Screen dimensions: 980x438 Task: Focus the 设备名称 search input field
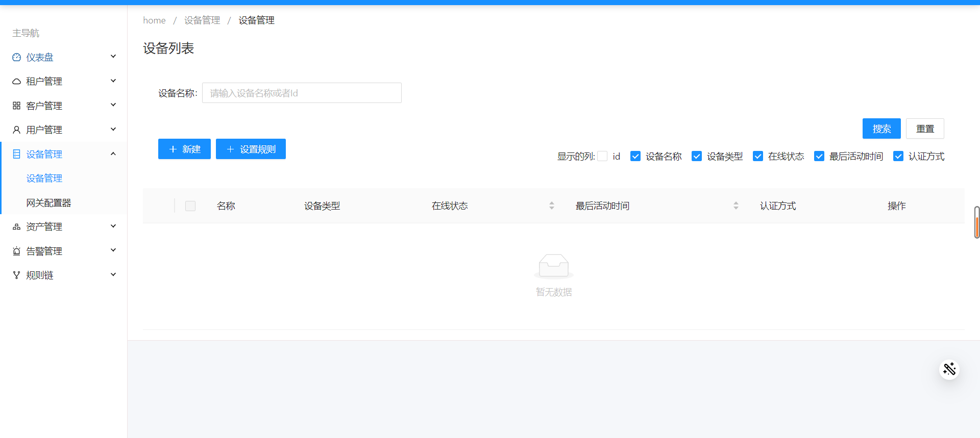click(302, 93)
